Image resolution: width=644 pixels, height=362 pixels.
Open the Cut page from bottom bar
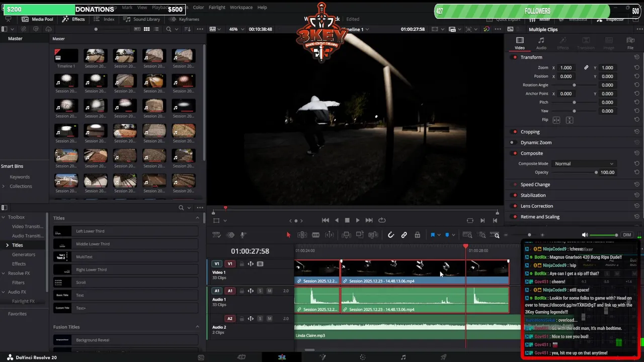click(242, 357)
